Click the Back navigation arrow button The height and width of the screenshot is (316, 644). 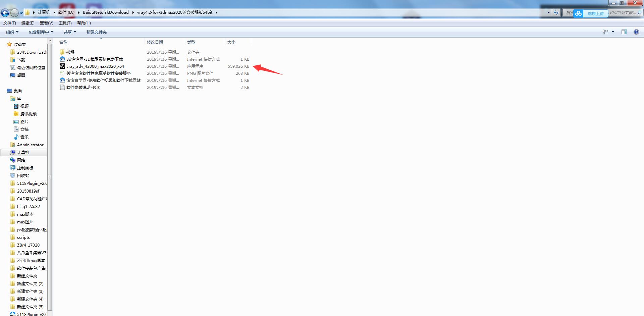point(5,13)
